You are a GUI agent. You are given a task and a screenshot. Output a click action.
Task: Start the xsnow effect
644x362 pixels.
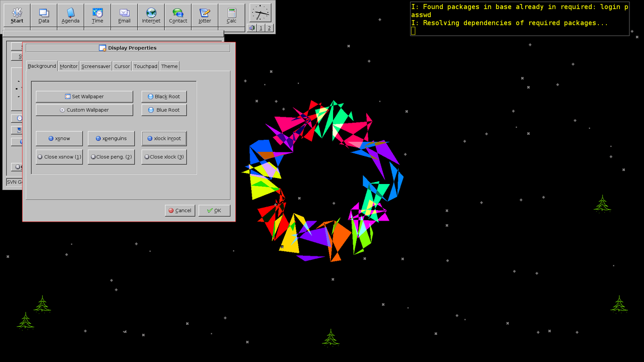[59, 138]
